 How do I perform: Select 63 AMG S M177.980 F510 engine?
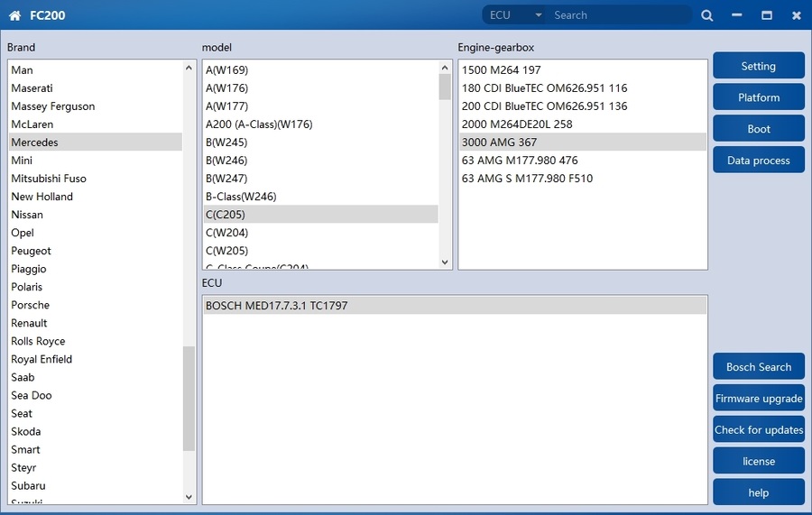527,179
